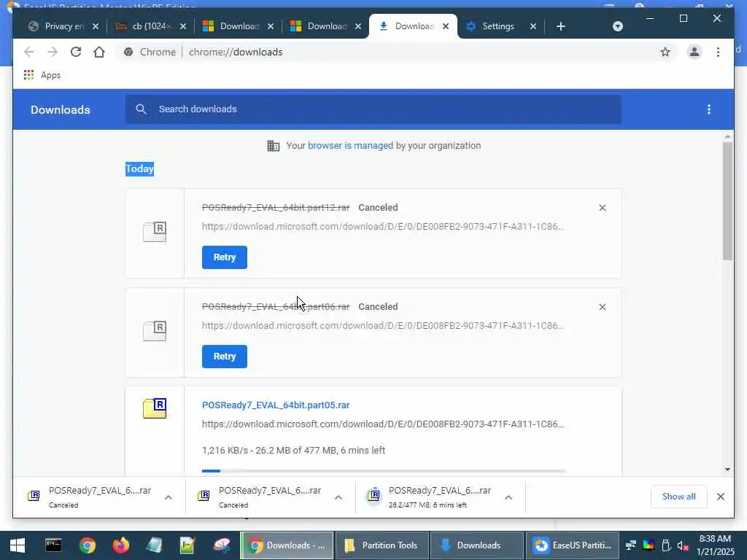Screen dimensions: 747x560
Task: Switch to Partition Tools taskbar window
Action: coord(382,545)
